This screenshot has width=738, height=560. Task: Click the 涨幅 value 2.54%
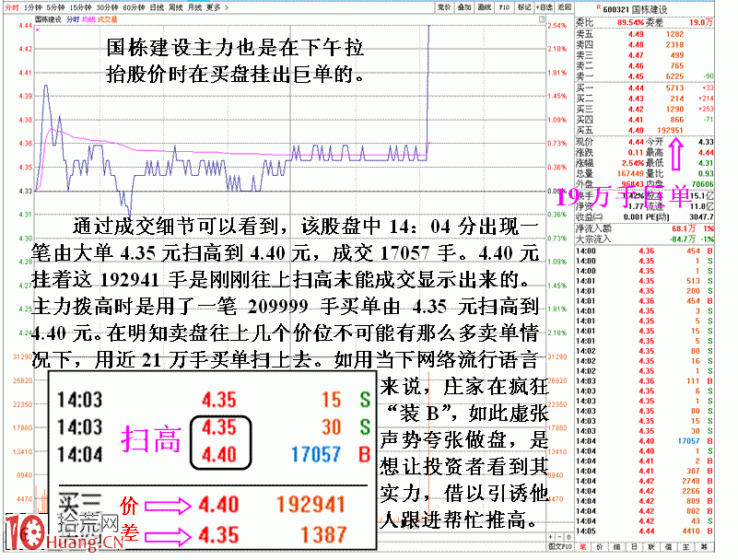[x=633, y=163]
